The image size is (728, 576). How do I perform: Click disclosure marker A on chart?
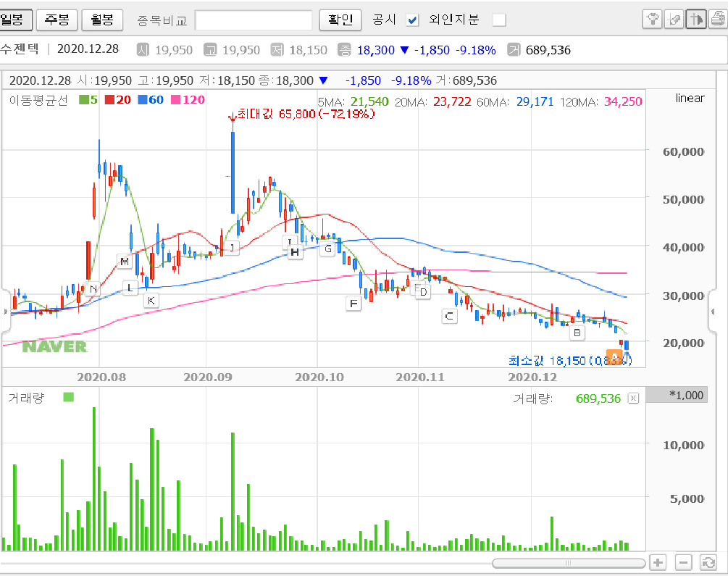click(x=615, y=358)
